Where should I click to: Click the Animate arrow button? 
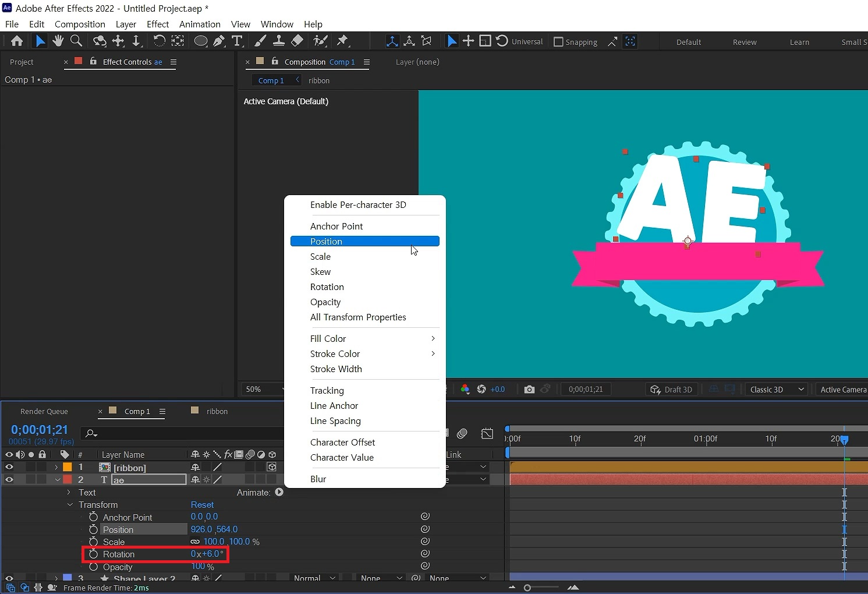[279, 492]
